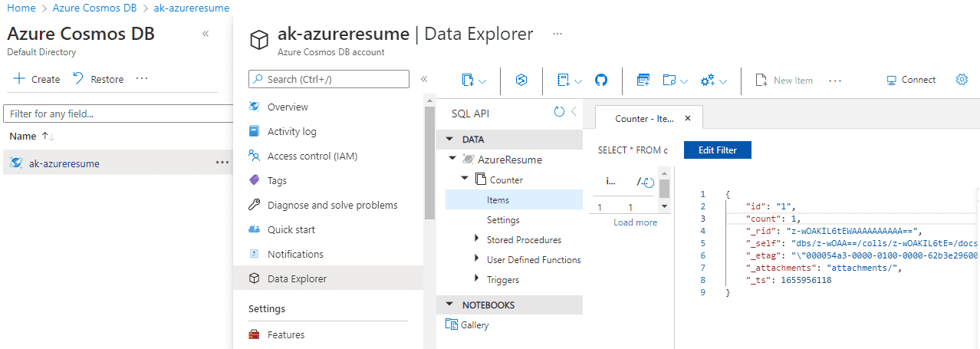Open Overview in resource menu
980x349 pixels.
288,107
